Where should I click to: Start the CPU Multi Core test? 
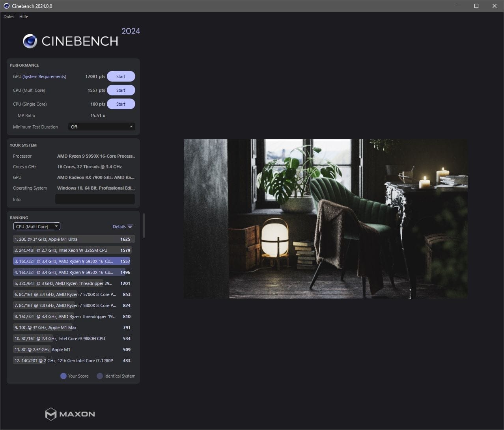(x=121, y=90)
